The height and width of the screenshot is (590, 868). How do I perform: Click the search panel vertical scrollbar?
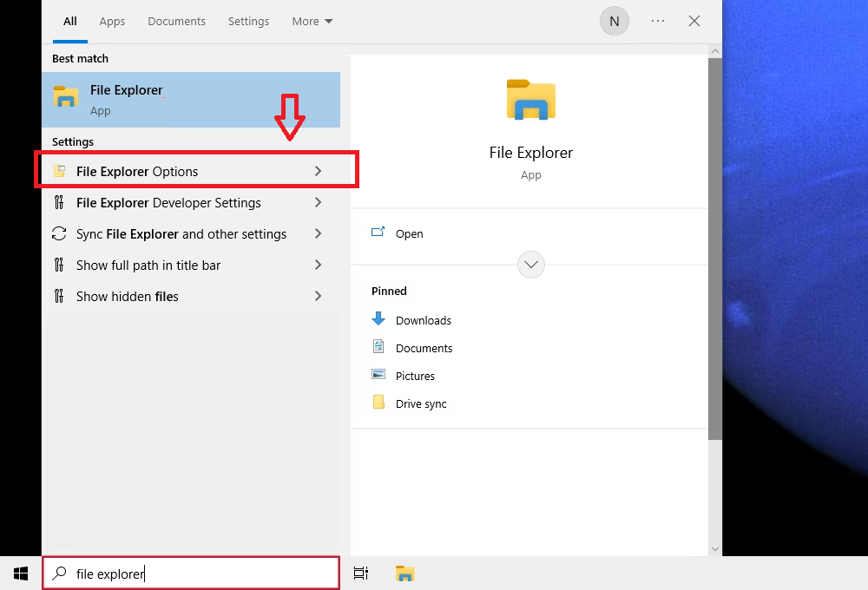tap(714, 260)
